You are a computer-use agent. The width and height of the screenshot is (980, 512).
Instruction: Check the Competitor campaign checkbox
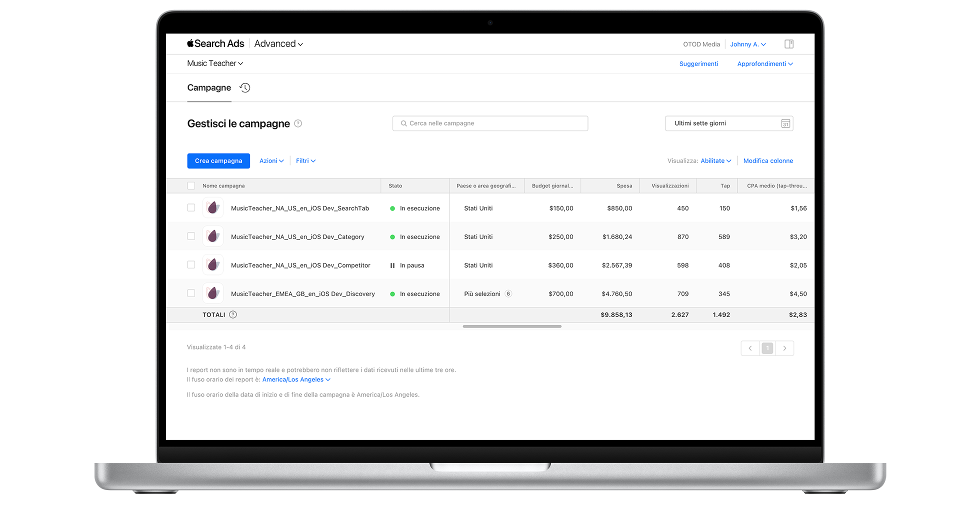(191, 264)
